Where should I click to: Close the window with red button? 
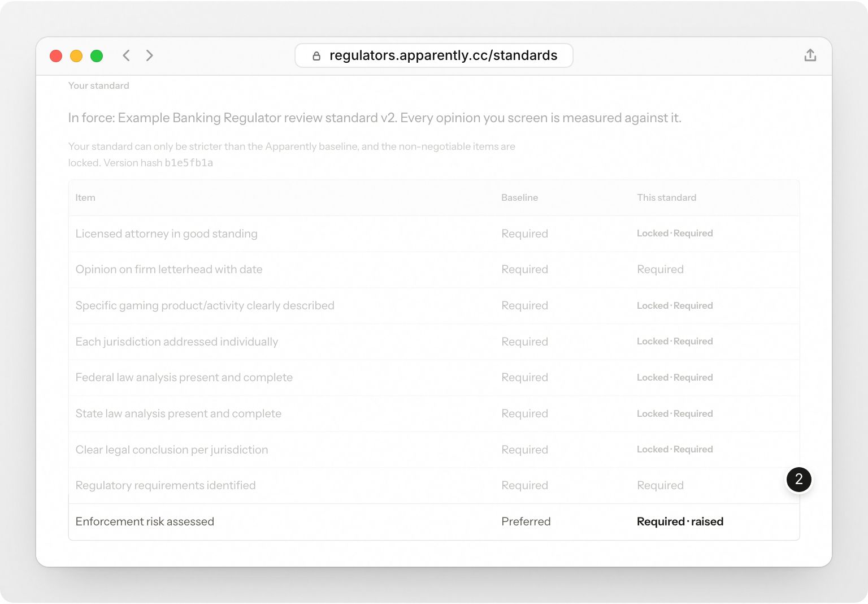coord(56,56)
